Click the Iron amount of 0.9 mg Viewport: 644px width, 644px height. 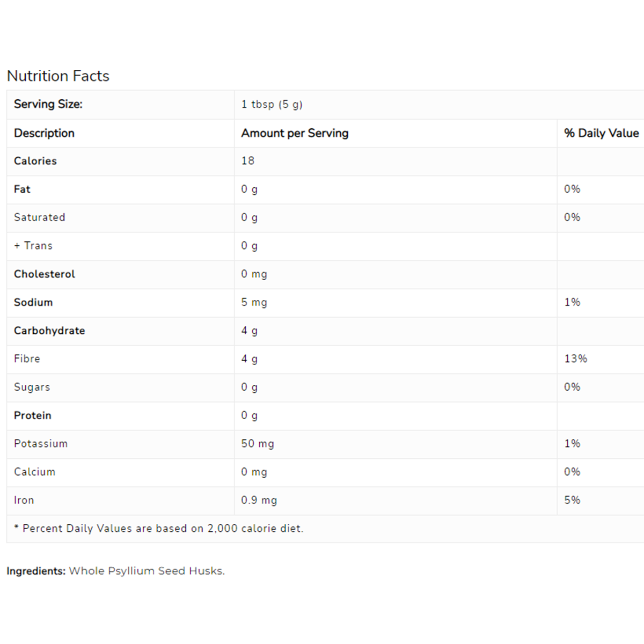pos(259,501)
